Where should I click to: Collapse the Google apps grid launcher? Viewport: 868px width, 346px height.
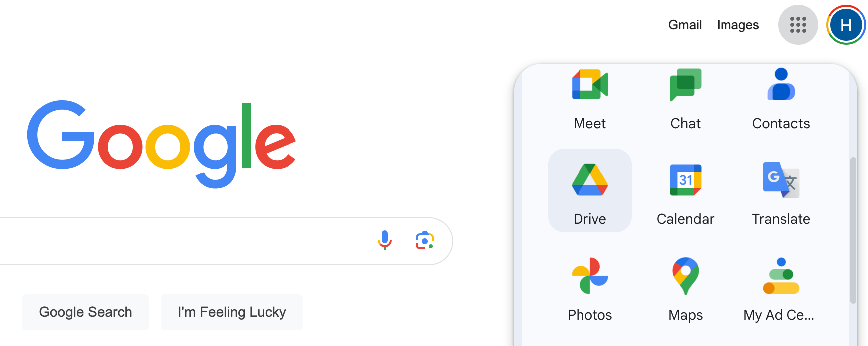[x=798, y=25]
